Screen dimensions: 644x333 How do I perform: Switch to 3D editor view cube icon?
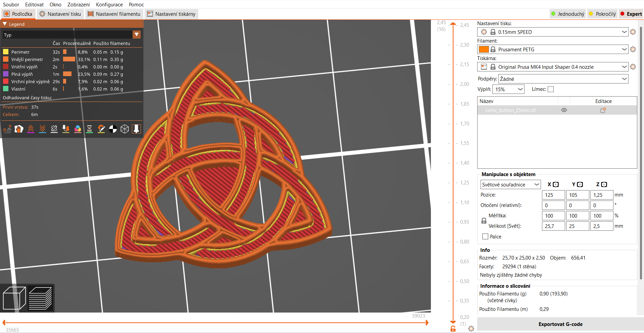pyautogui.click(x=14, y=298)
